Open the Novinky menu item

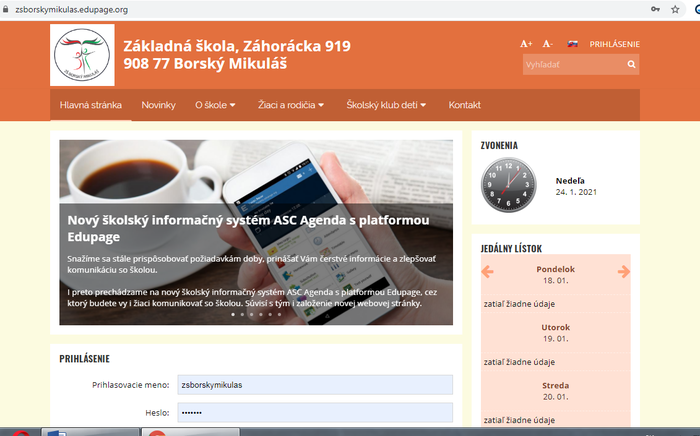tap(158, 105)
